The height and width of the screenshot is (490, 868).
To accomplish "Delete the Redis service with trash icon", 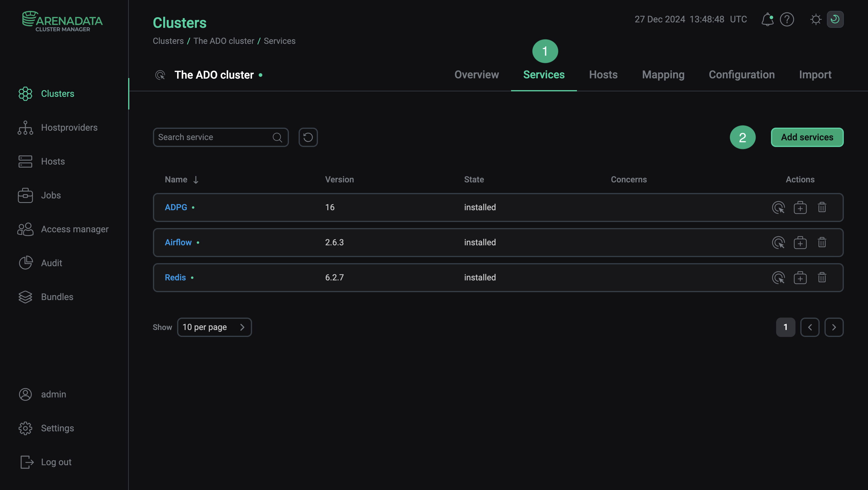I will pyautogui.click(x=822, y=278).
